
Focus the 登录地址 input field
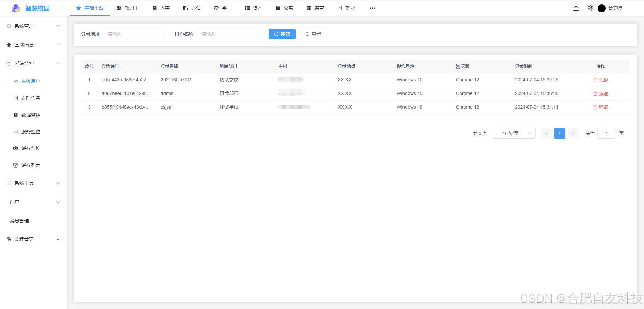pyautogui.click(x=133, y=34)
